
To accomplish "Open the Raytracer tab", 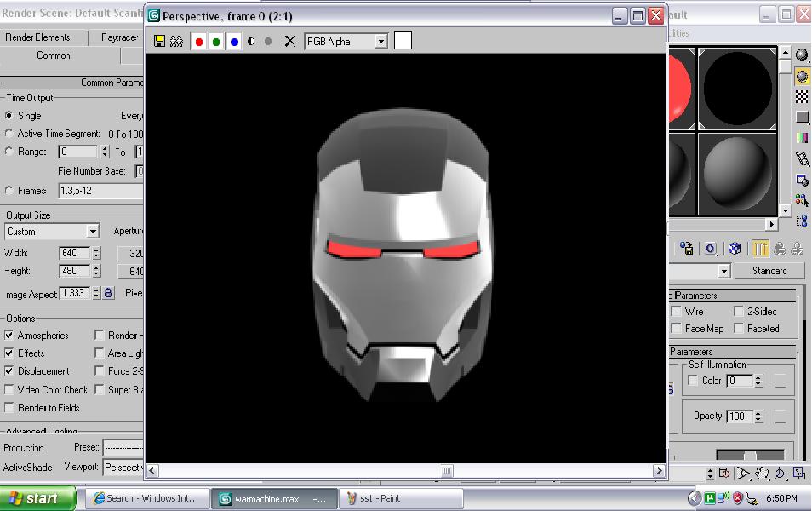I will [x=119, y=37].
